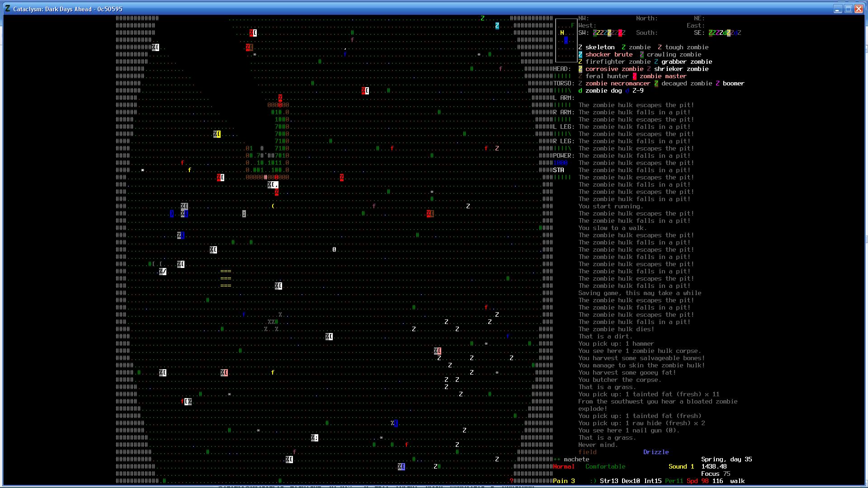Viewport: 868px width, 488px height.
Task: Click the red '?' tile at map bottom
Action: 511,481
